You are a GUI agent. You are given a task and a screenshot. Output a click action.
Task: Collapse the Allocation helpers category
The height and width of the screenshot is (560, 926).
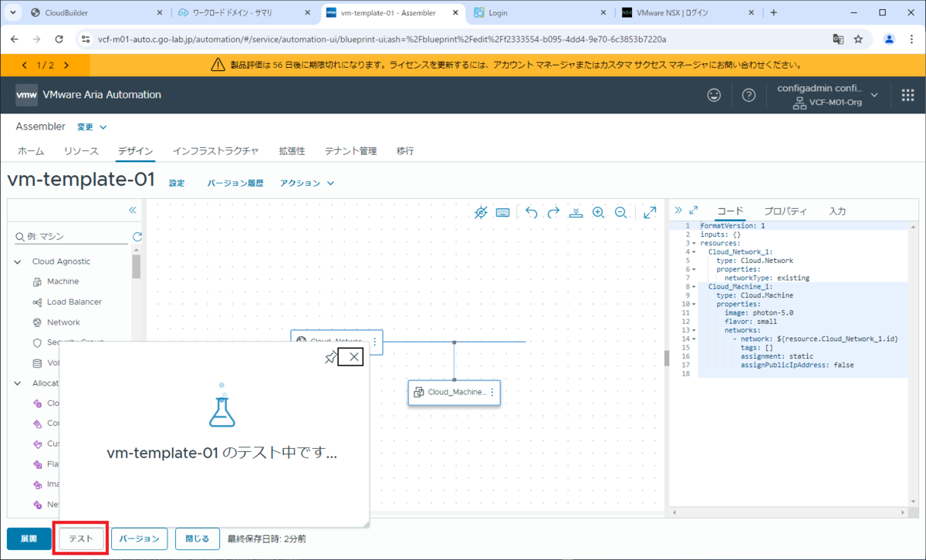(x=18, y=383)
